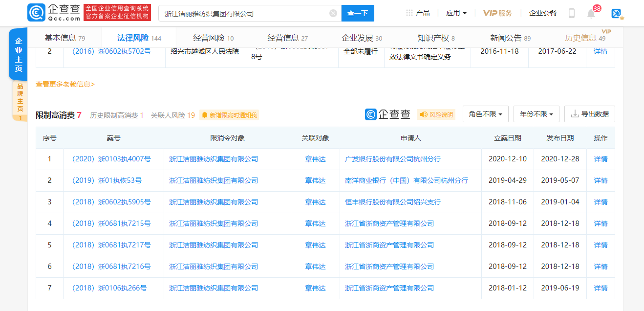Open the 产品 grid menu
The image size is (644, 311).
pyautogui.click(x=418, y=13)
